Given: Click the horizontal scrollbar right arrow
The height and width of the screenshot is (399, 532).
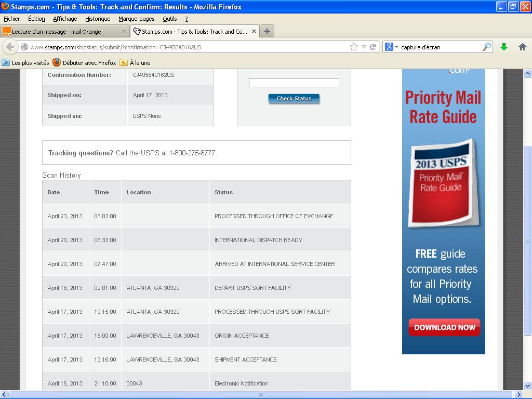Looking at the screenshot, I should (x=518, y=395).
